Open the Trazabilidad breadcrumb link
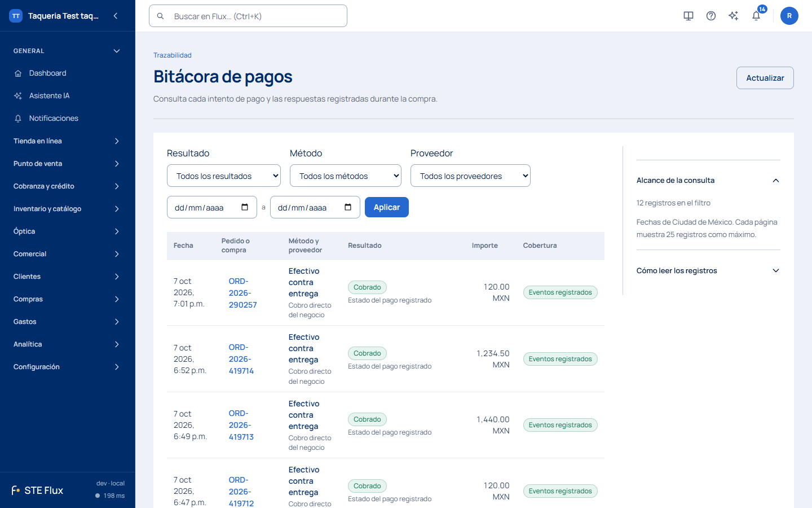Viewport: 812px width, 508px height. [173, 55]
